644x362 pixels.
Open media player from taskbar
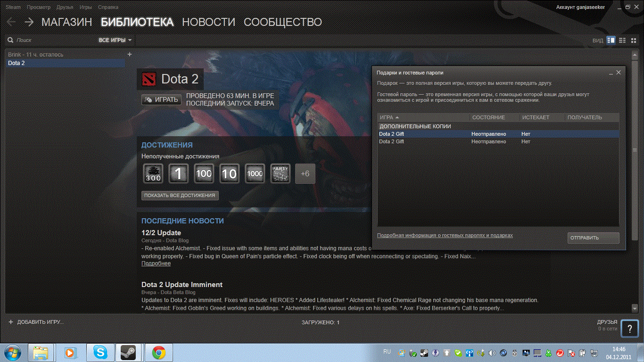70,353
